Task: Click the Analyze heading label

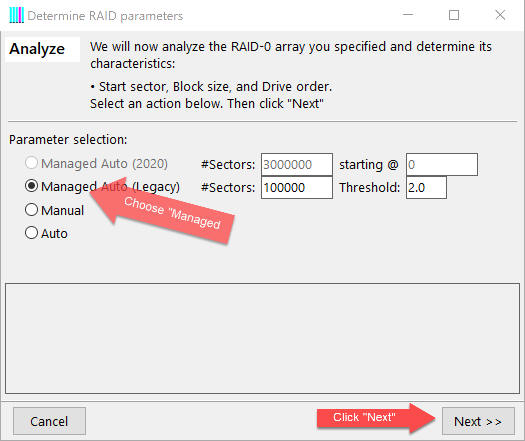Action: point(37,49)
